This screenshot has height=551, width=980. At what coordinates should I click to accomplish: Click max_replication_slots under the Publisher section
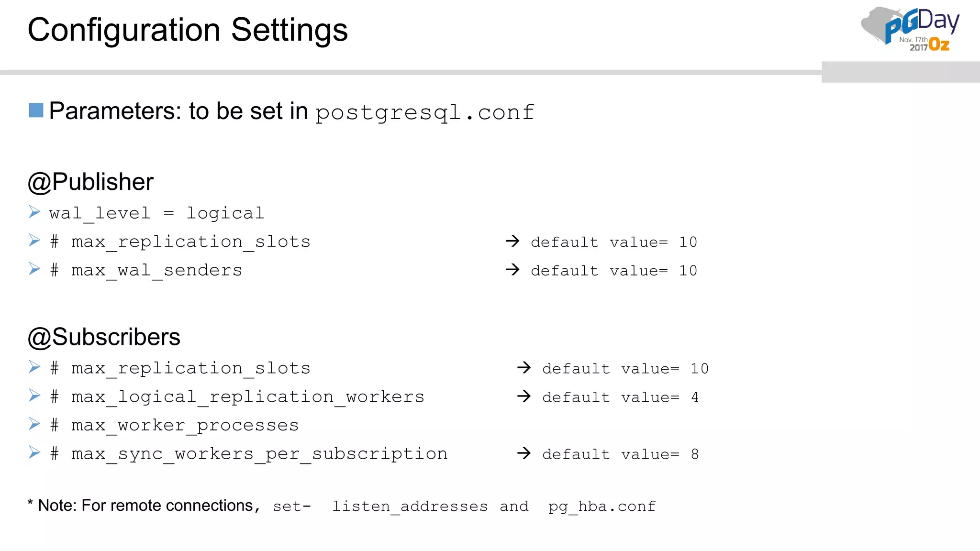click(x=190, y=242)
